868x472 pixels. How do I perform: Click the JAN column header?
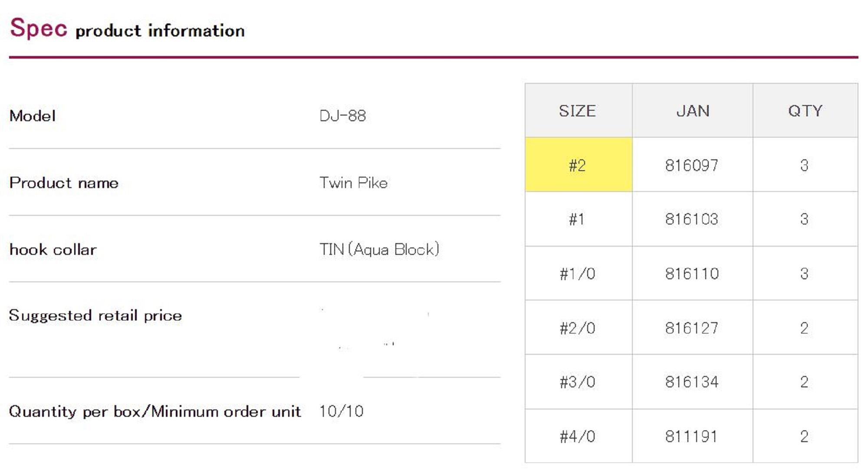[x=693, y=111]
